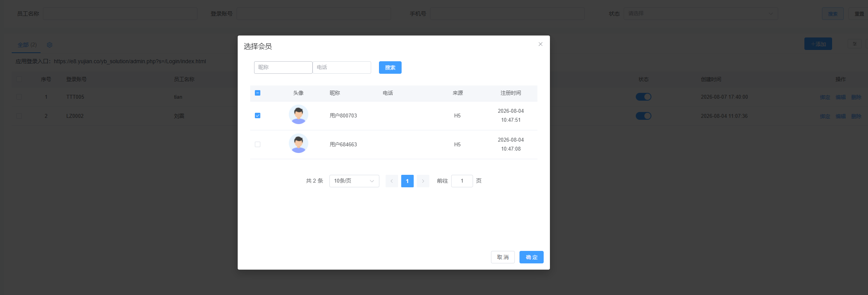Click the 刘震 employee name cell
The width and height of the screenshot is (868, 295).
[x=179, y=116]
